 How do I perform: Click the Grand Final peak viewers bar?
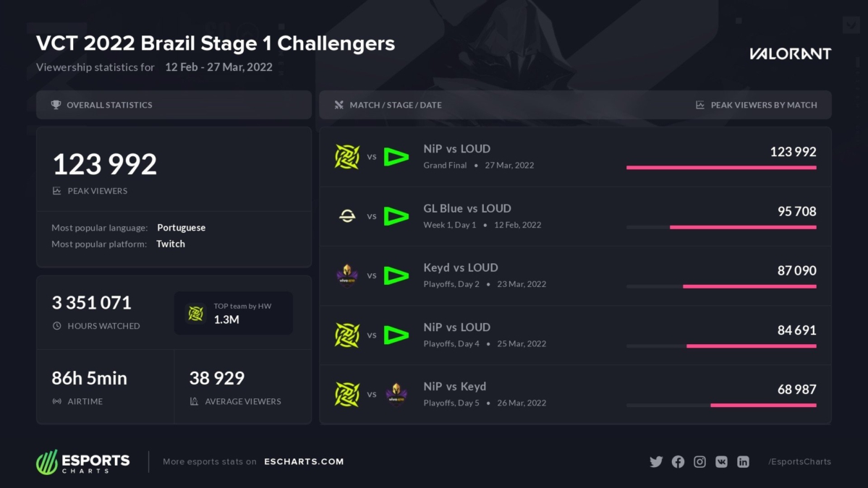721,168
